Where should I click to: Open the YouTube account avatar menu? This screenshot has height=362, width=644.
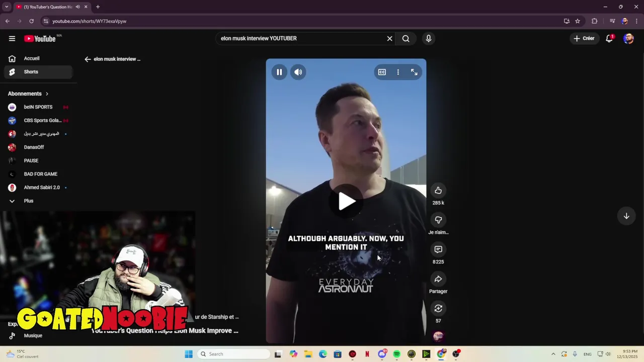(x=628, y=38)
